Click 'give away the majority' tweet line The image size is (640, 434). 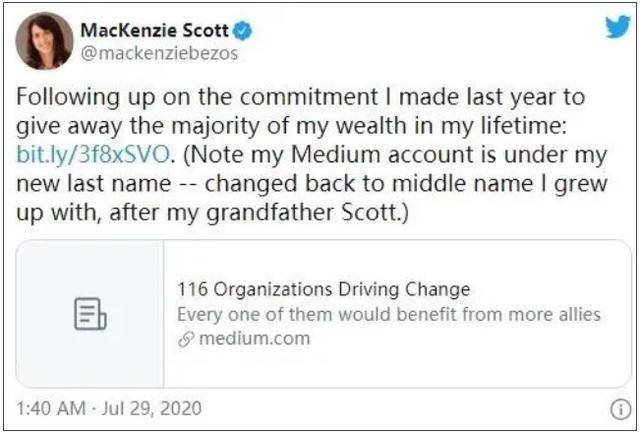(292, 127)
